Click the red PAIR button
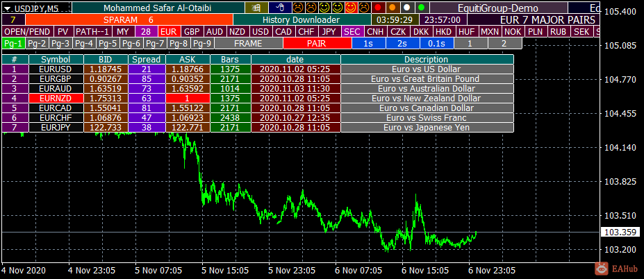 coord(317,43)
